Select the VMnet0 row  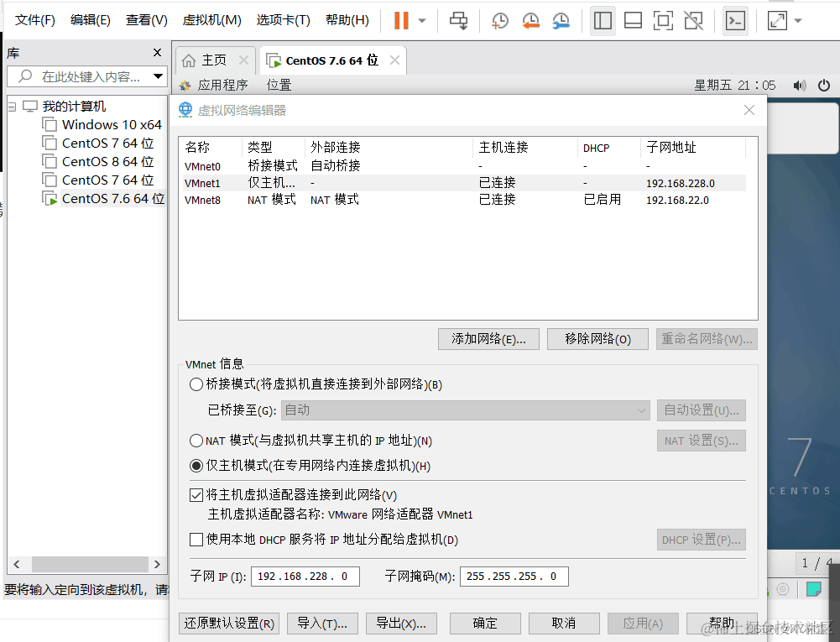pyautogui.click(x=464, y=166)
